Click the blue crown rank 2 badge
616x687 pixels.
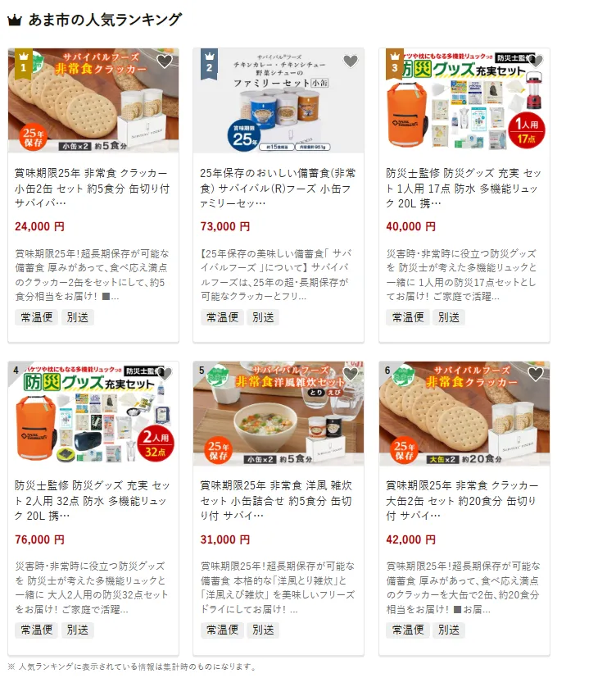pyautogui.click(x=209, y=63)
